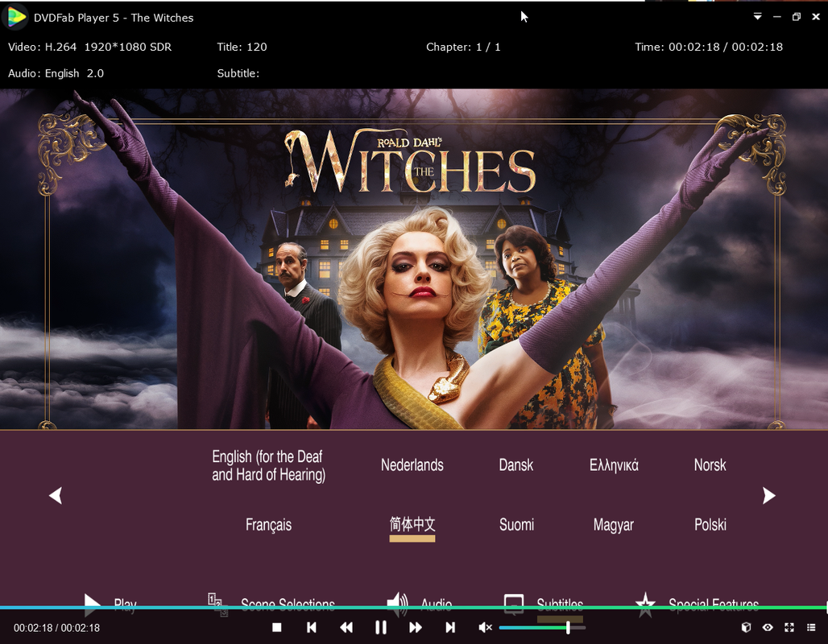
Task: Pause the video playback
Action: coord(381,627)
